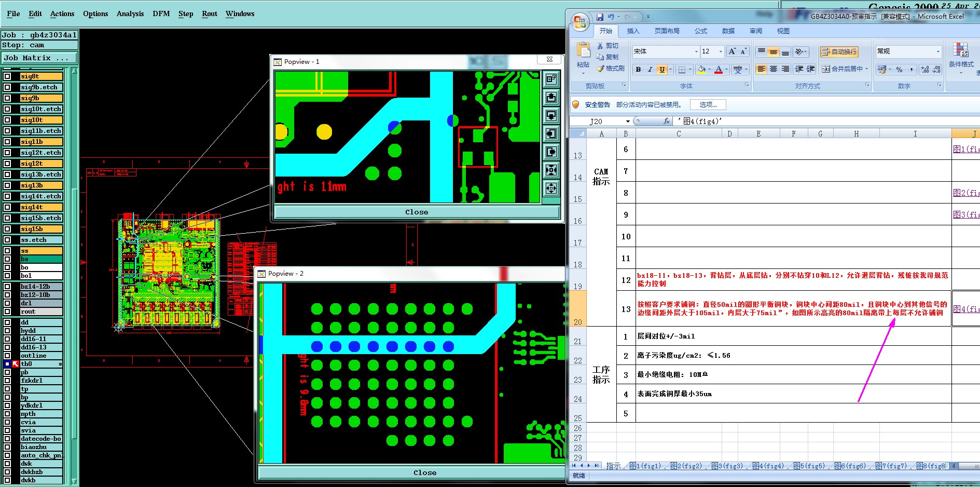Screen dimensions: 980x487
Task: Click the Paste clipboard icon in Excel
Action: click(583, 50)
